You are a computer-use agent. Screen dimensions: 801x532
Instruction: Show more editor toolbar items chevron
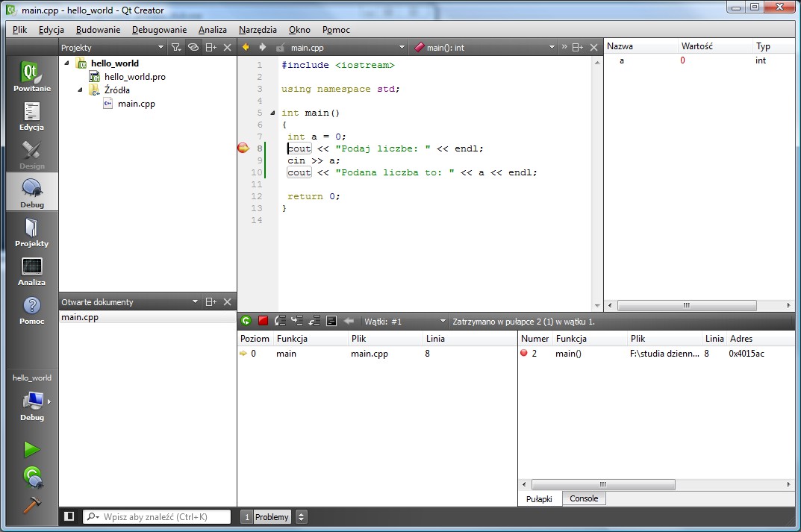tap(564, 47)
